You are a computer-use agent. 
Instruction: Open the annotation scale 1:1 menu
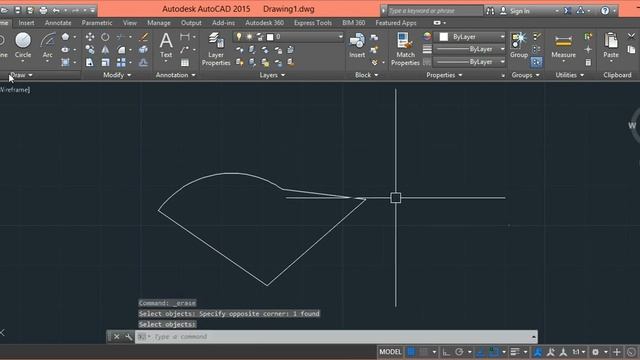pyautogui.click(x=578, y=352)
